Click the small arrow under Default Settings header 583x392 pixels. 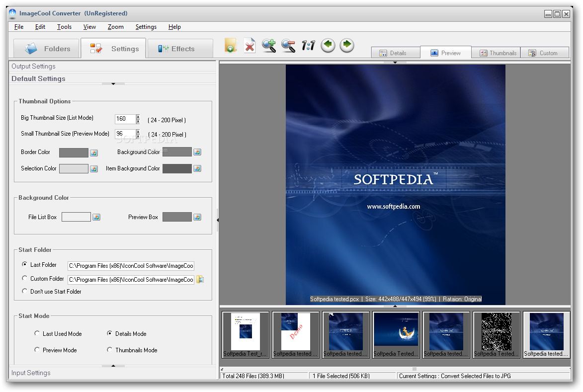point(113,83)
